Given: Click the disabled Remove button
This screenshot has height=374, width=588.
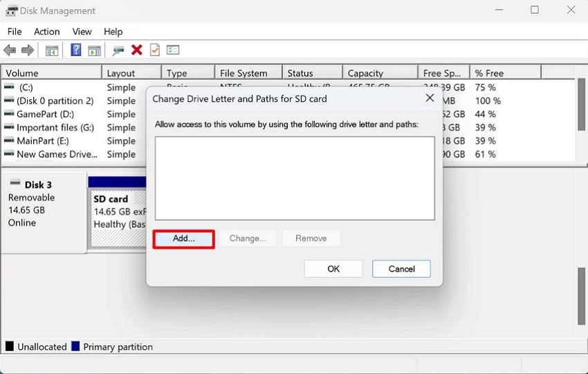Looking at the screenshot, I should 311,239.
